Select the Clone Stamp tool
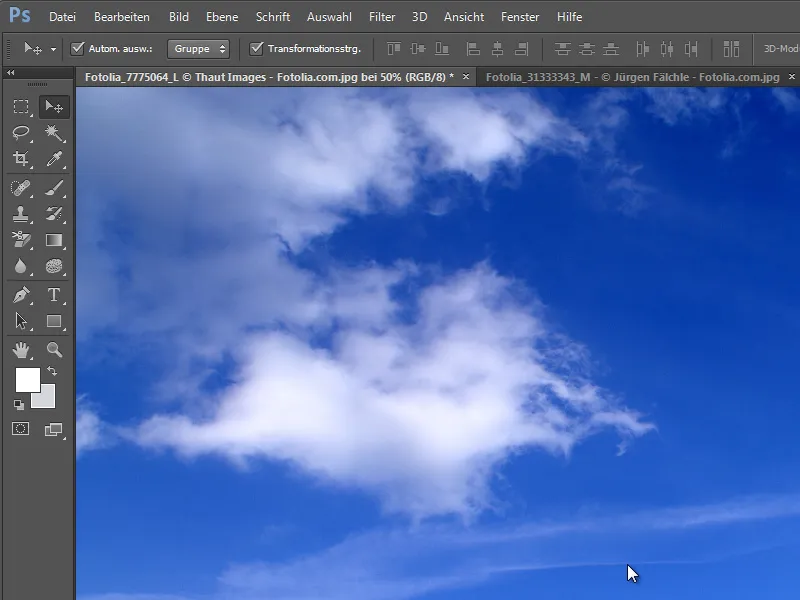This screenshot has width=800, height=600. click(21, 214)
